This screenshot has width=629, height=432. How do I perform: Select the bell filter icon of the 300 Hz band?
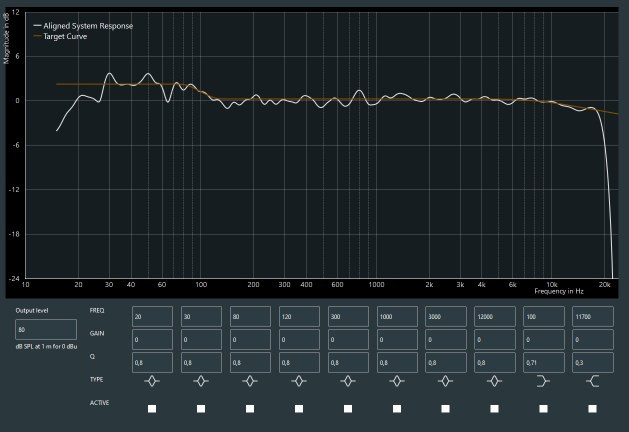[x=348, y=381]
